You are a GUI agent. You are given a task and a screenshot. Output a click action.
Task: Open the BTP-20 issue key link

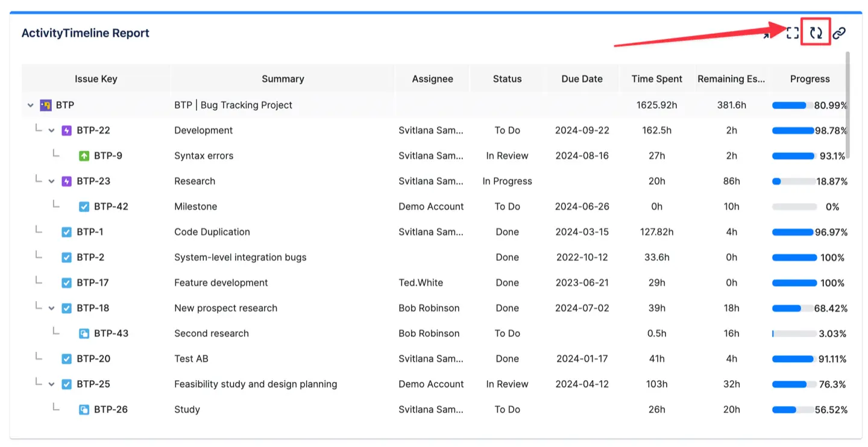click(93, 359)
